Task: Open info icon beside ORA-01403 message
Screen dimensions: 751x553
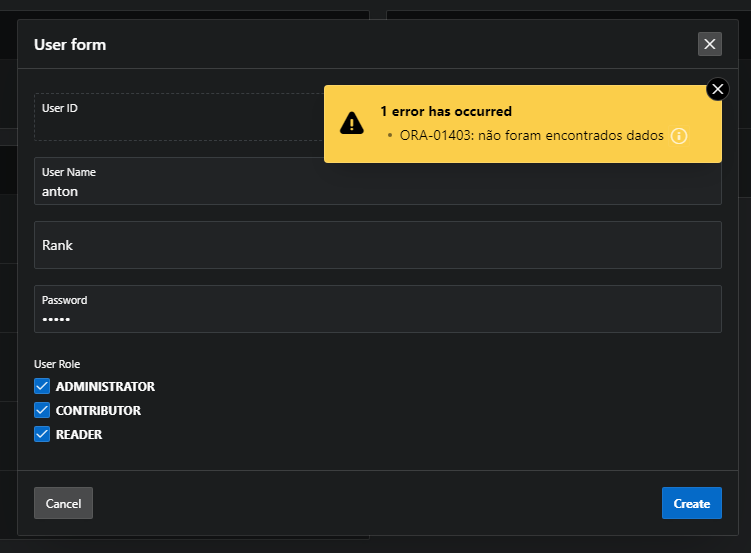Action: 679,136
